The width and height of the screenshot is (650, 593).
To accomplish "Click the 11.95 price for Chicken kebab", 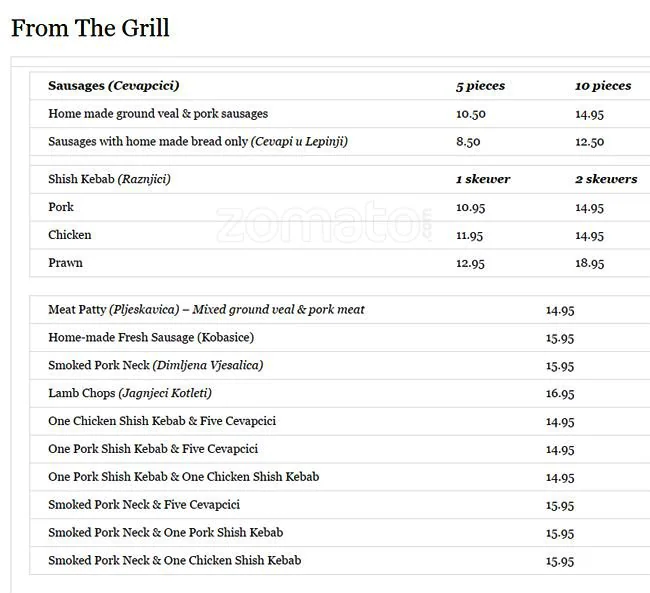I will pos(470,236).
